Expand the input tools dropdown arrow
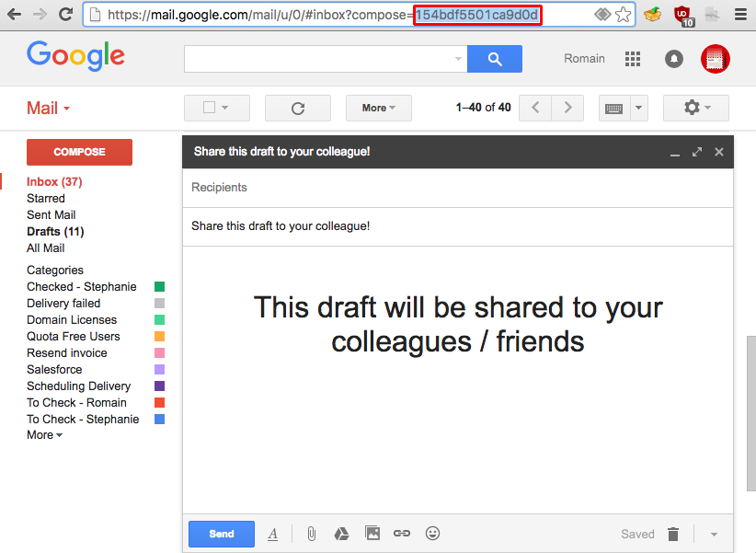 pos(638,108)
